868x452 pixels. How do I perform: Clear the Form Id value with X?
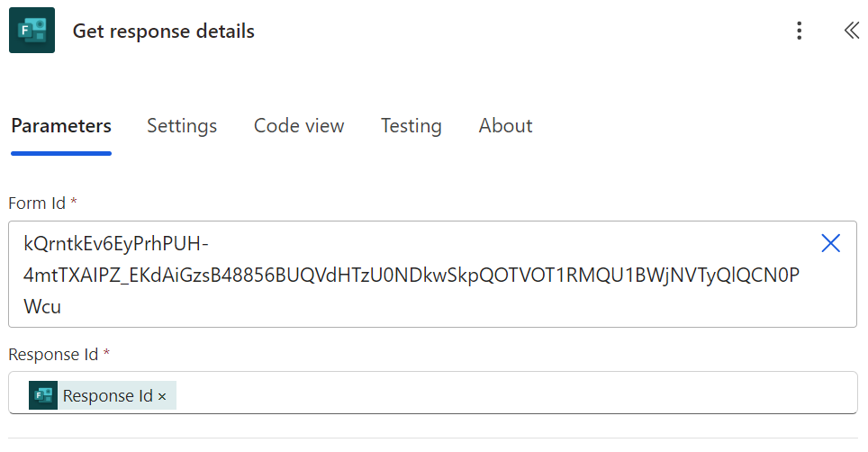click(830, 243)
